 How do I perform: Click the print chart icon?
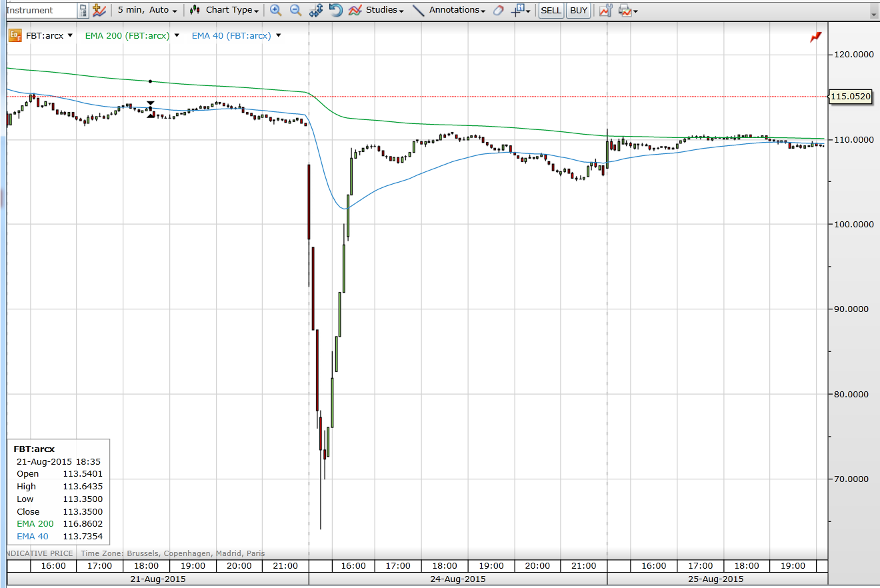pyautogui.click(x=625, y=10)
